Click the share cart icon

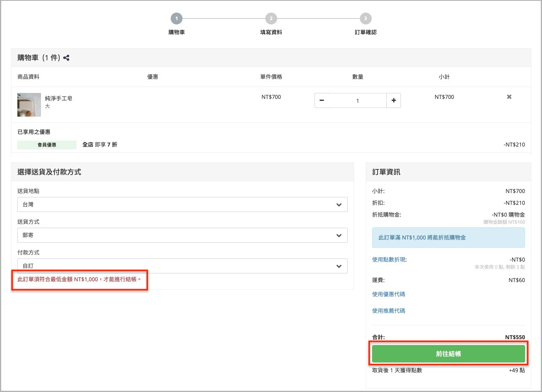click(x=66, y=58)
